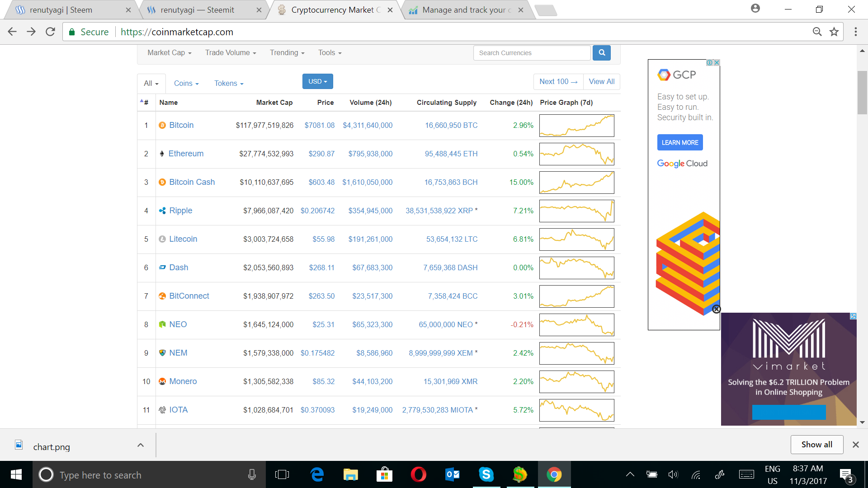Open the Trending dropdown
Image resolution: width=868 pixels, height=488 pixels.
point(287,53)
